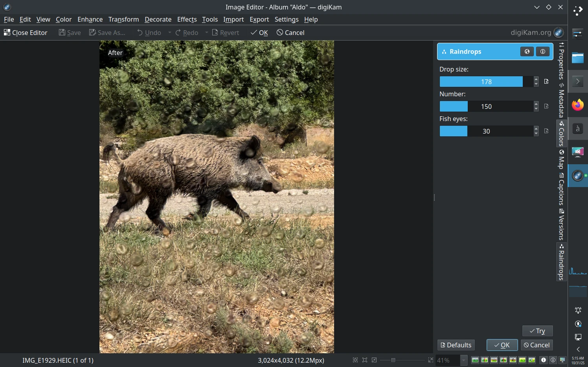The height and width of the screenshot is (367, 588).
Task: Reset Drop size to its default value
Action: coord(546,81)
